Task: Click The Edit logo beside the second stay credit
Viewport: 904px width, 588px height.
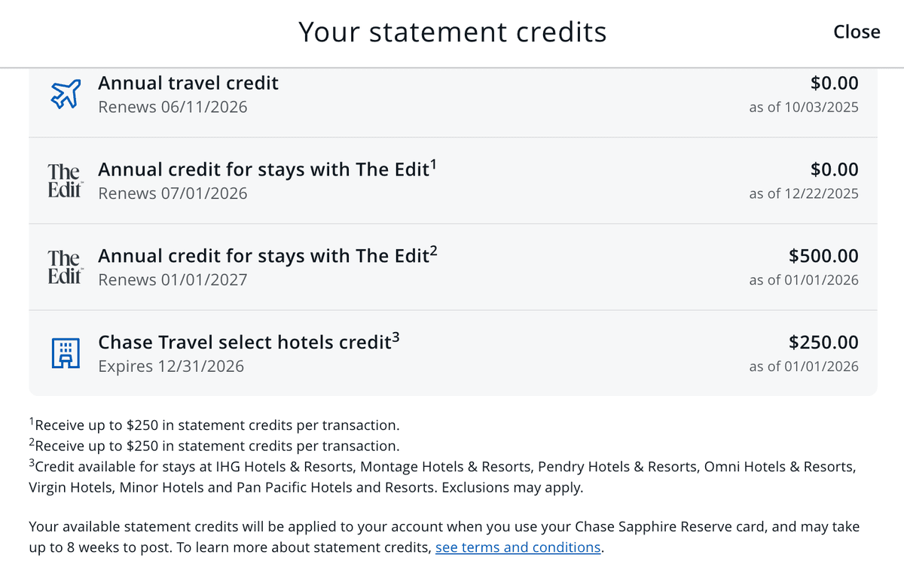Action: [x=65, y=267]
